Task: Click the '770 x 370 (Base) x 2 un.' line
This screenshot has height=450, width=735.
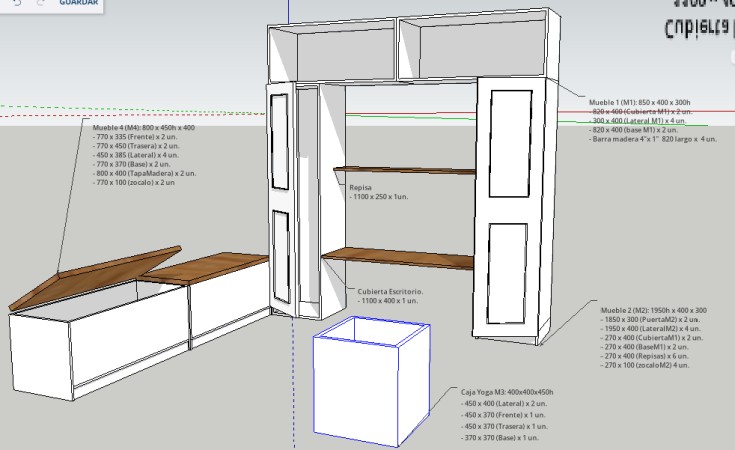Action: [131, 164]
